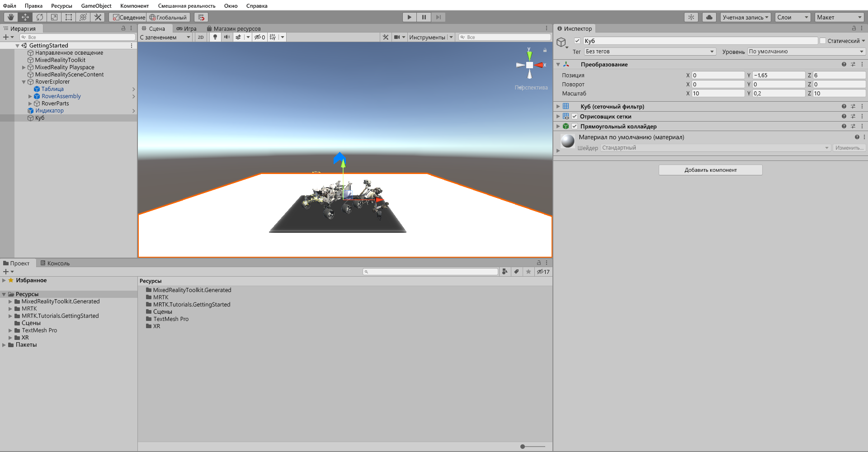This screenshot has height=452, width=868.
Task: Open the cloud services icon
Action: tap(709, 17)
